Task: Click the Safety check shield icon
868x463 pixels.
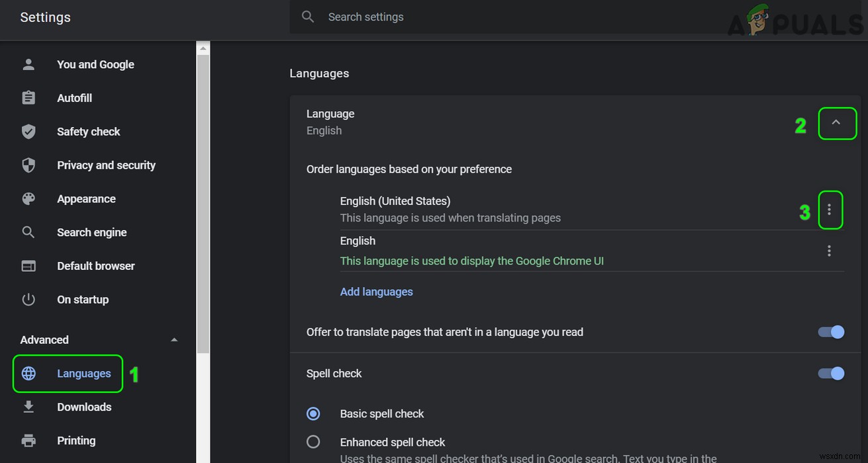Action: (x=28, y=131)
